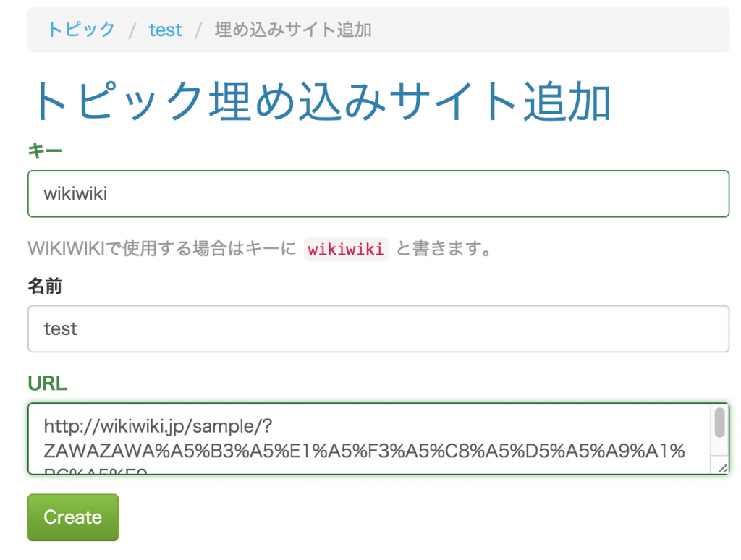Viewport: 741px width, 560px height.
Task: Select the highlighted wikiwiki code snippet
Action: tap(346, 249)
